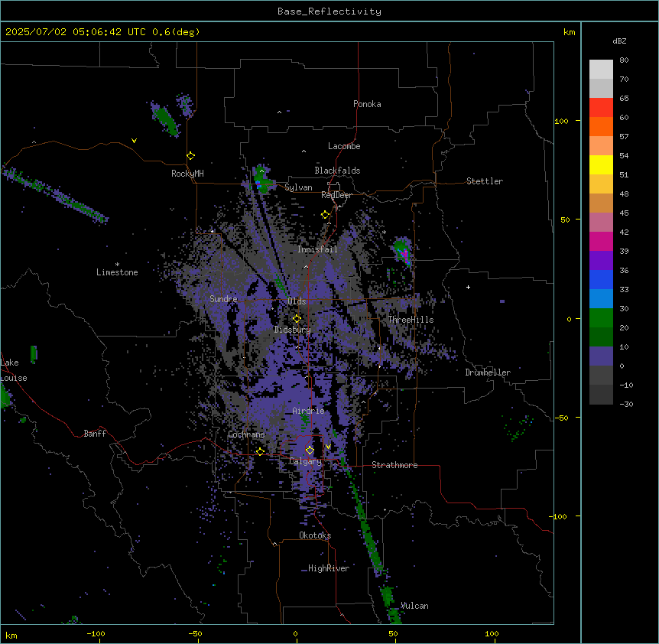Click the Limestone label
The height and width of the screenshot is (644, 659).
pyautogui.click(x=117, y=272)
